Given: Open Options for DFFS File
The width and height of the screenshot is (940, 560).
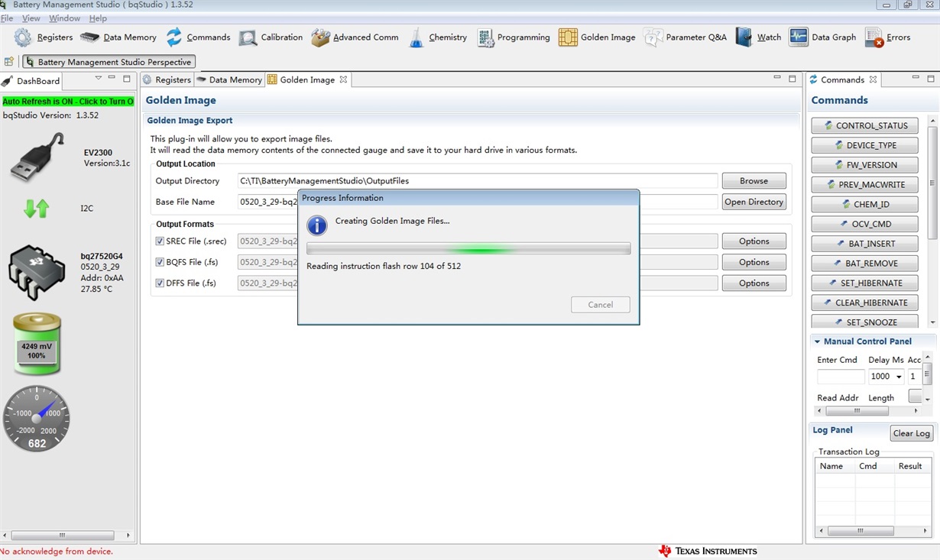Looking at the screenshot, I should [x=754, y=283].
